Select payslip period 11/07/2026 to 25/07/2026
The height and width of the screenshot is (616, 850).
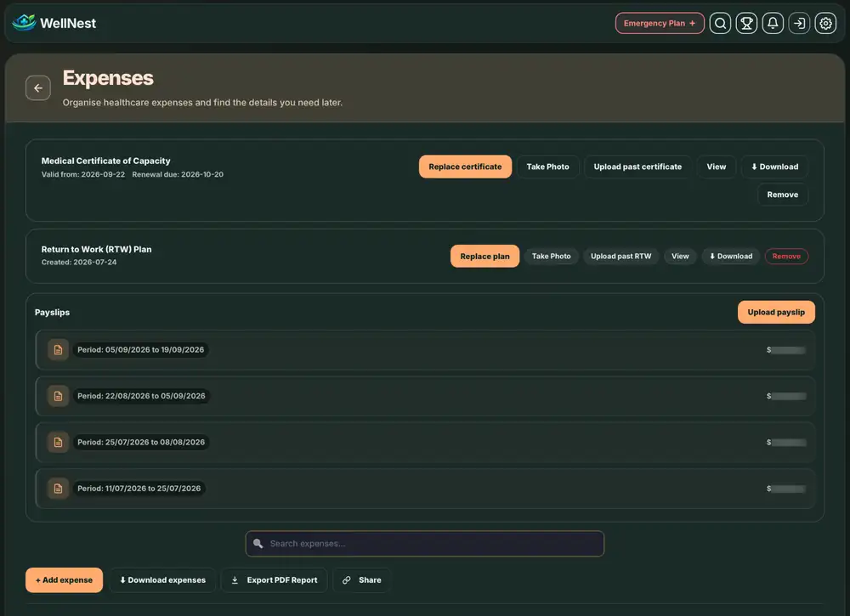(x=425, y=489)
